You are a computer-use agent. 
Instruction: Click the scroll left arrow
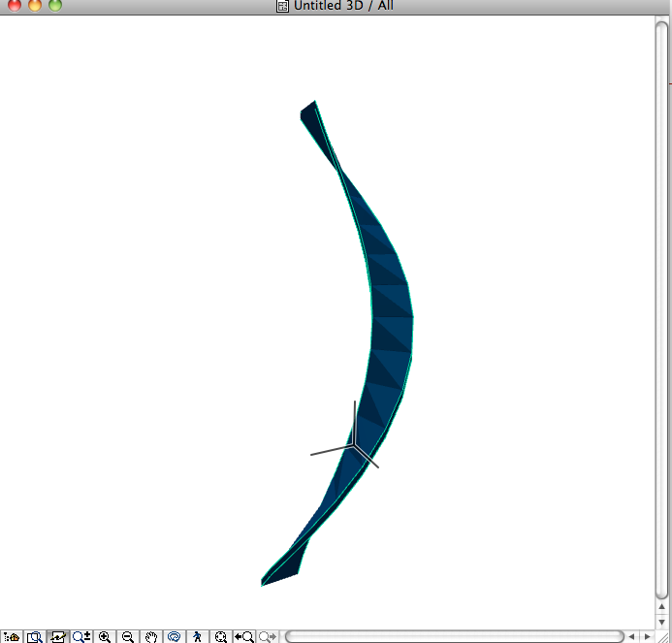coord(631,636)
